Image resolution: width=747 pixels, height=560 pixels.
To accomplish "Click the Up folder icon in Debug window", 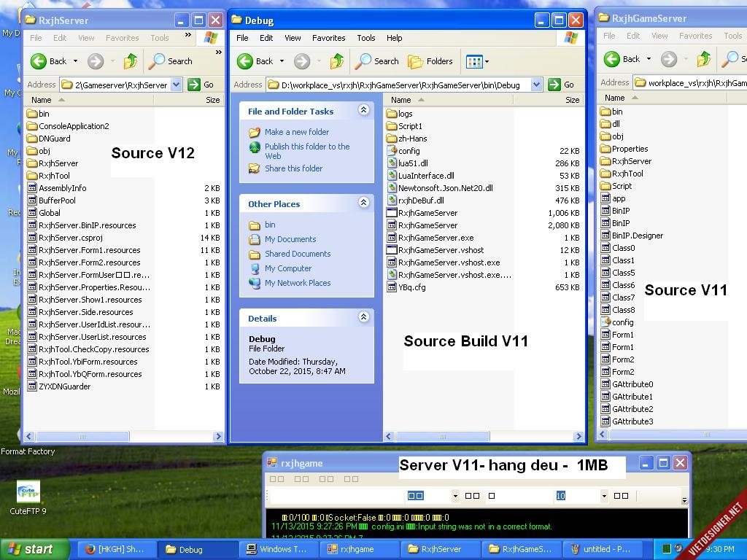I will pyautogui.click(x=337, y=61).
